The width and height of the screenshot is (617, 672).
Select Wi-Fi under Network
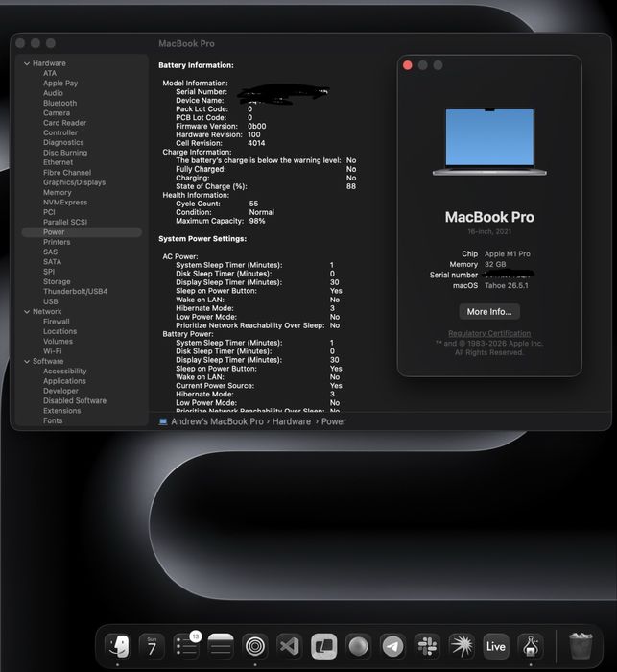click(52, 351)
